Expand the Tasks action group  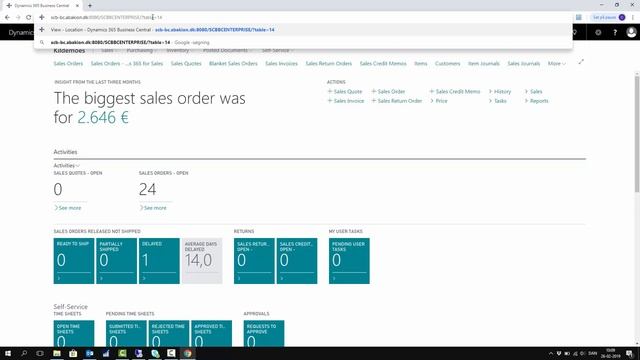498,101
